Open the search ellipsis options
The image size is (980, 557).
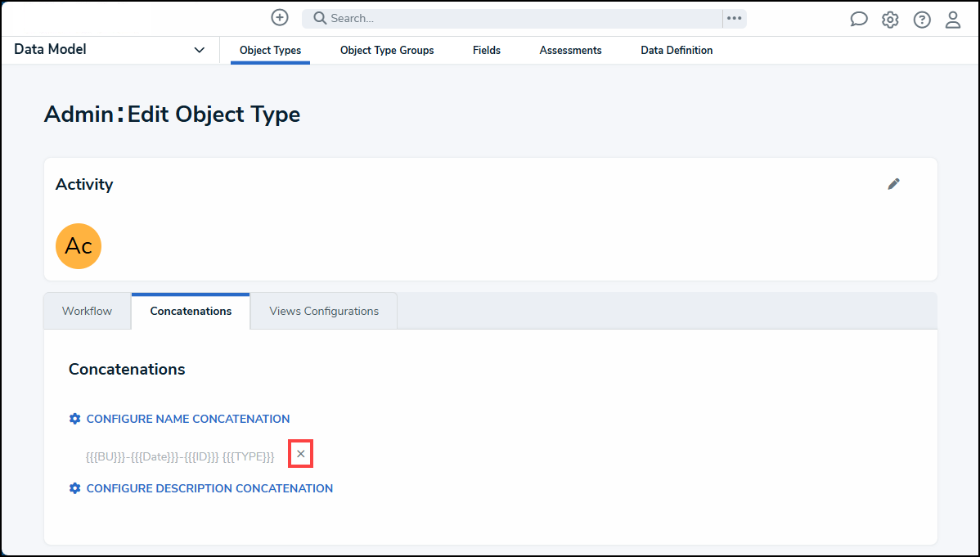pyautogui.click(x=734, y=18)
